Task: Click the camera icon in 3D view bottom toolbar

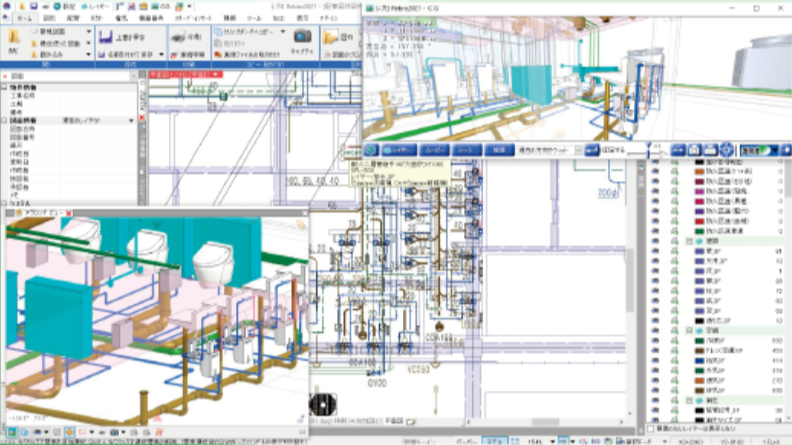Action: [x=115, y=432]
